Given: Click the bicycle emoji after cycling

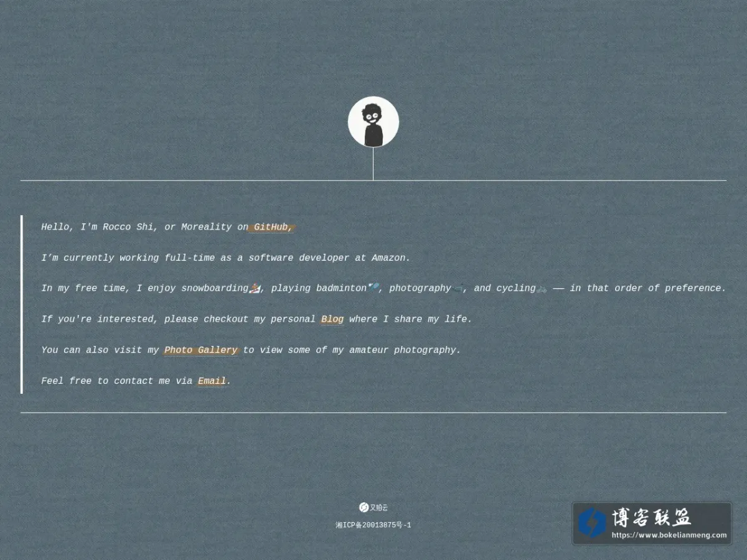Looking at the screenshot, I should [x=542, y=288].
